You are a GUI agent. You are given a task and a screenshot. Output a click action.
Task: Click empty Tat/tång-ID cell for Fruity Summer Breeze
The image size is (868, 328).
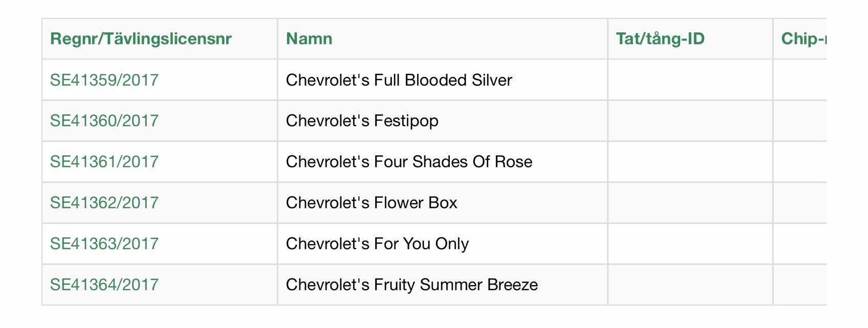690,285
